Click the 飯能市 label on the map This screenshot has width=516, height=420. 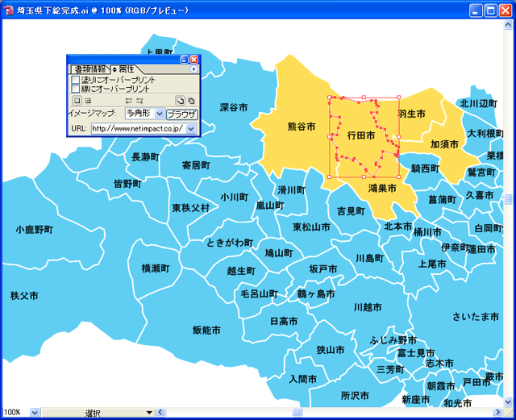click(206, 330)
